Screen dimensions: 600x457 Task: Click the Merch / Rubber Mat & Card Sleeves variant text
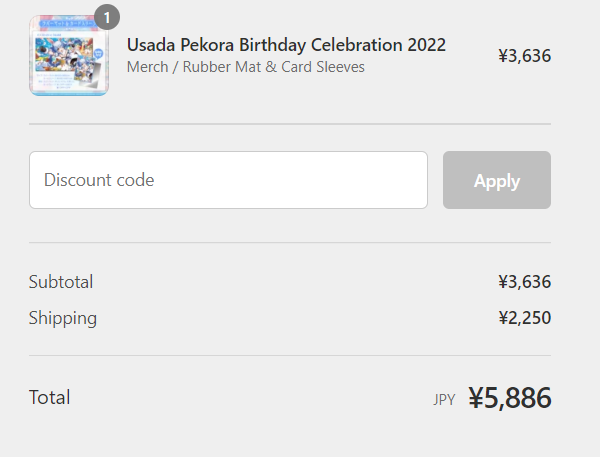pos(246,67)
